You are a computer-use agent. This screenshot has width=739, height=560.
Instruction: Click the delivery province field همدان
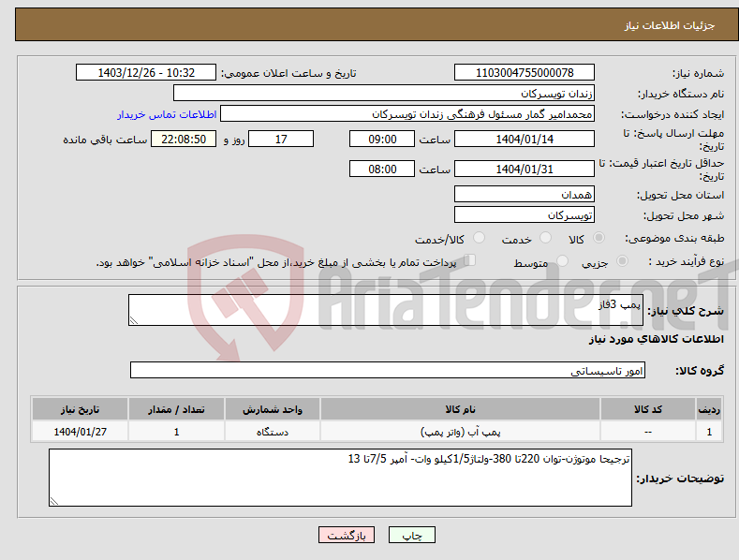click(525, 194)
